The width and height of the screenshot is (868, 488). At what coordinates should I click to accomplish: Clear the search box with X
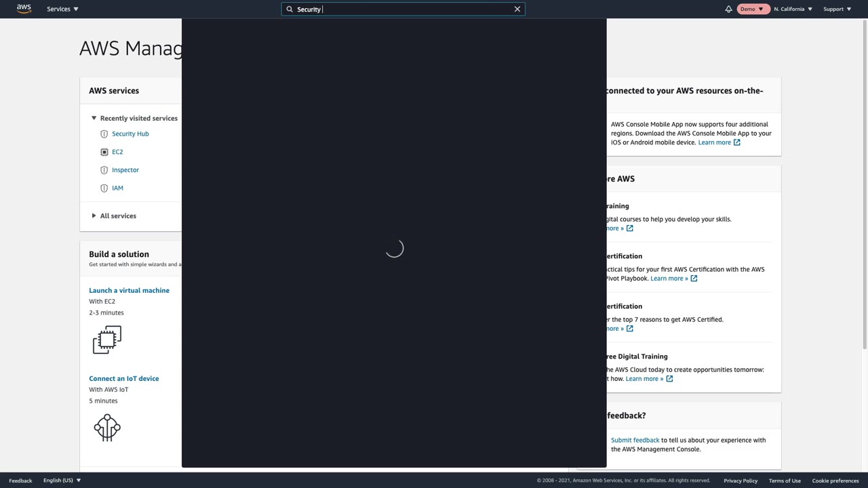click(517, 9)
